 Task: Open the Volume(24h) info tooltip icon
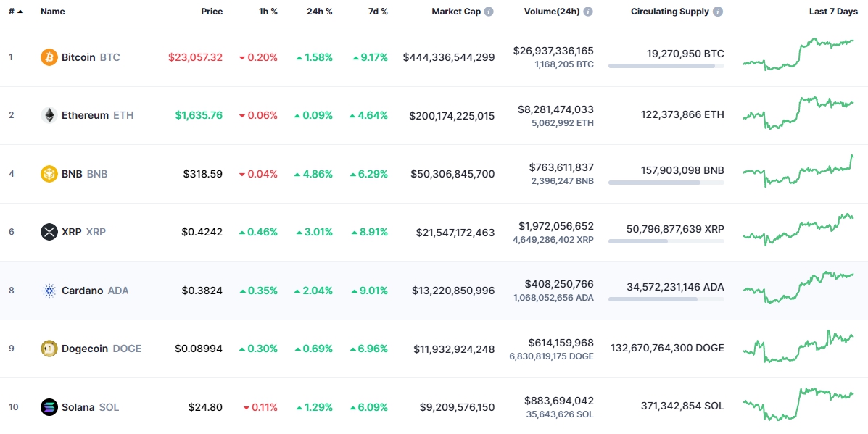(x=588, y=12)
